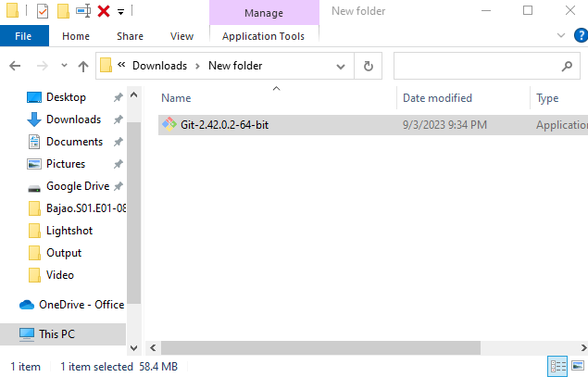Go back with the back arrow
Screen dimensions: 588x377
(x=15, y=66)
